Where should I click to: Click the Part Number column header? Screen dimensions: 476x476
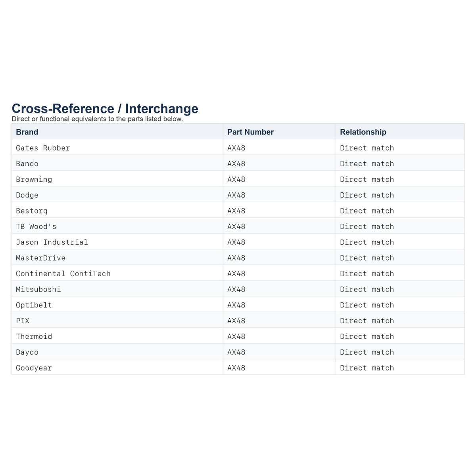pos(250,132)
